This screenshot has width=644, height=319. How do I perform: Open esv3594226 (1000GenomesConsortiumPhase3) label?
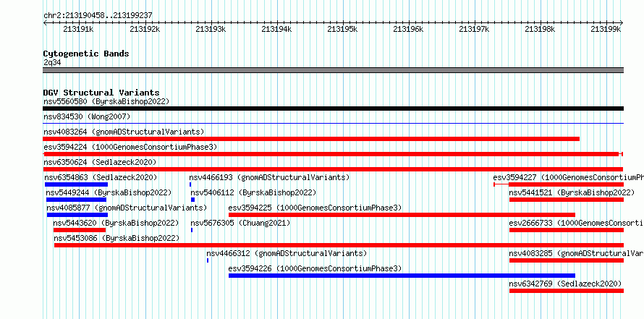click(x=315, y=268)
